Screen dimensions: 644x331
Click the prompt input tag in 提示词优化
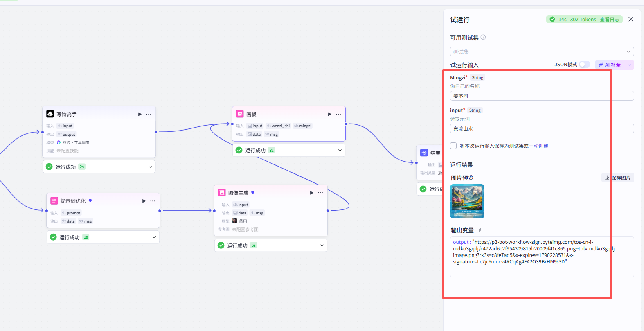click(71, 213)
